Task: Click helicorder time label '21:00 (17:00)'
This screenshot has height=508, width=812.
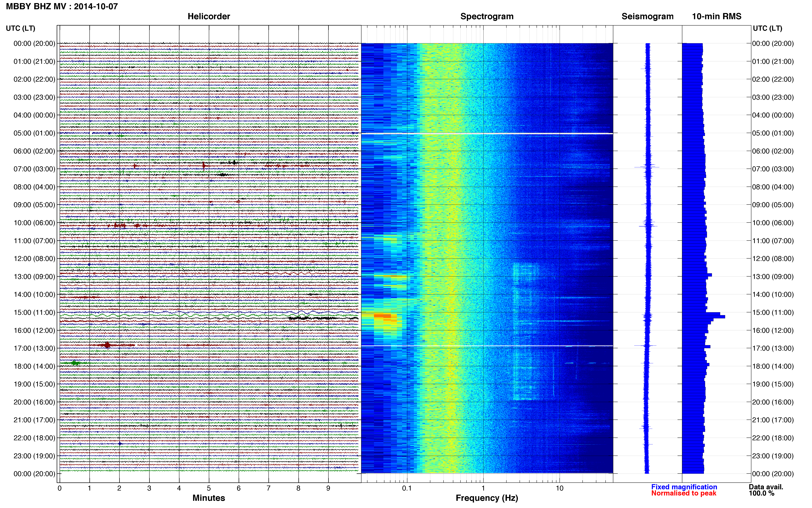Action: click(34, 420)
